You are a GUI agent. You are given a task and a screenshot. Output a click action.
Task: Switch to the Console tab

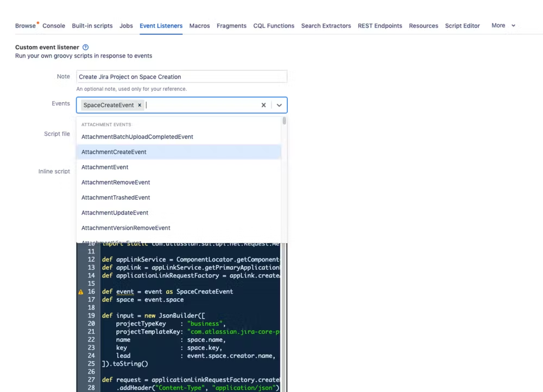click(54, 26)
